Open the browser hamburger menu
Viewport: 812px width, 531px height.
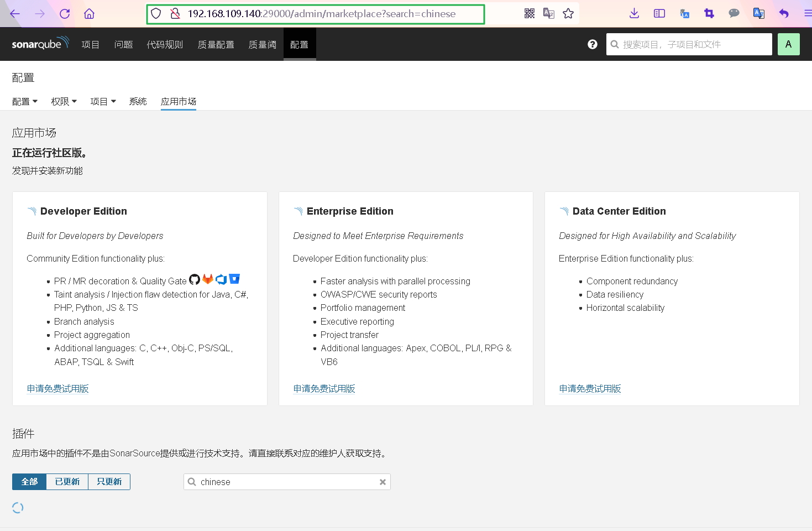click(808, 14)
